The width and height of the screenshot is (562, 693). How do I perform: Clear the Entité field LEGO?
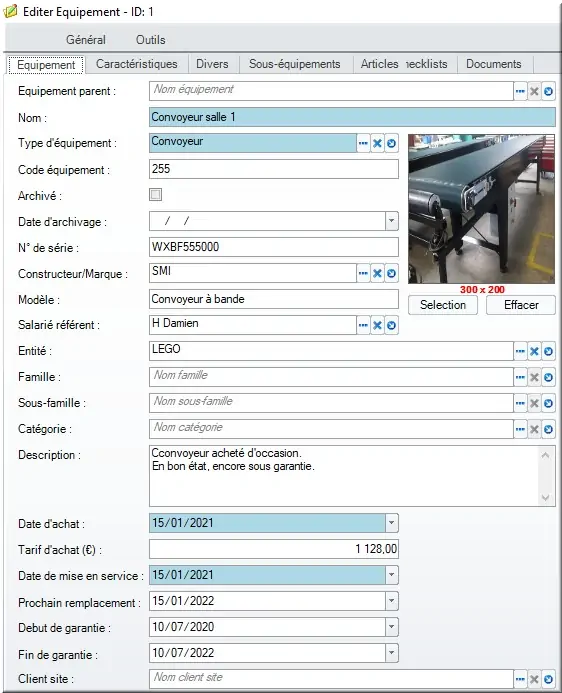(x=534, y=351)
